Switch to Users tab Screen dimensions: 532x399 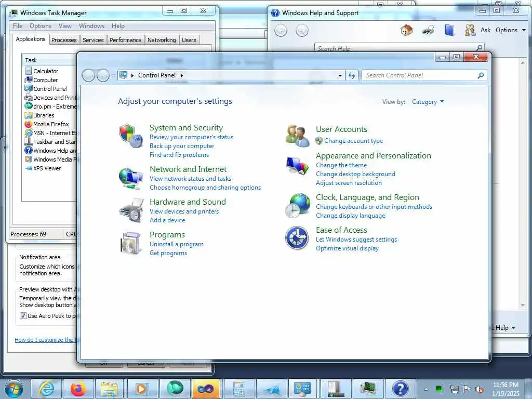(x=189, y=40)
